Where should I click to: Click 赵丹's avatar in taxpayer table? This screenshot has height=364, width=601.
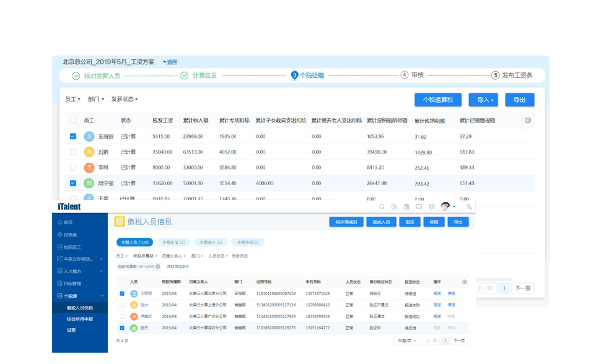tap(134, 328)
